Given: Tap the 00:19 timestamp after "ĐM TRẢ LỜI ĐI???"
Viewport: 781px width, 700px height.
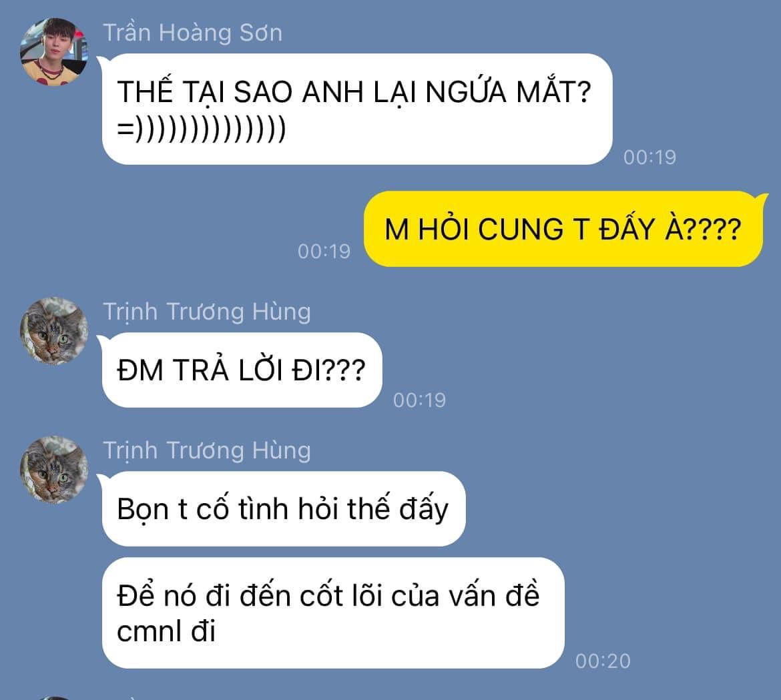Looking at the screenshot, I should [419, 400].
